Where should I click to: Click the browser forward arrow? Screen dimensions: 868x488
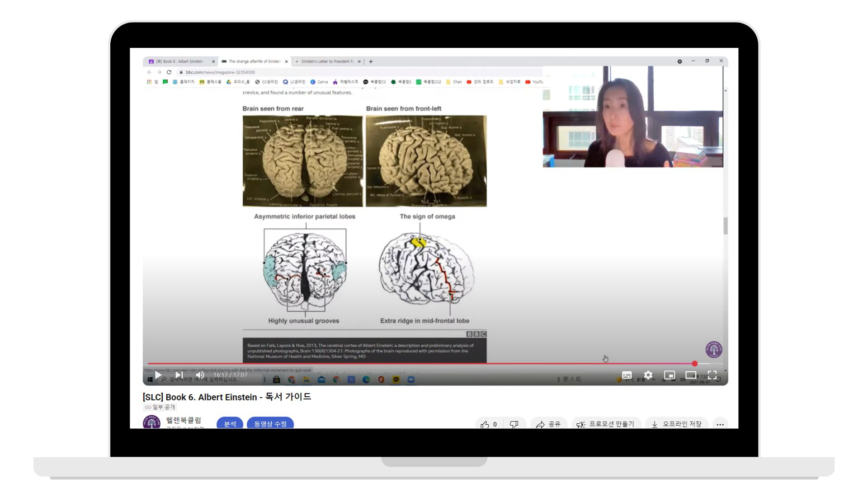coord(159,72)
